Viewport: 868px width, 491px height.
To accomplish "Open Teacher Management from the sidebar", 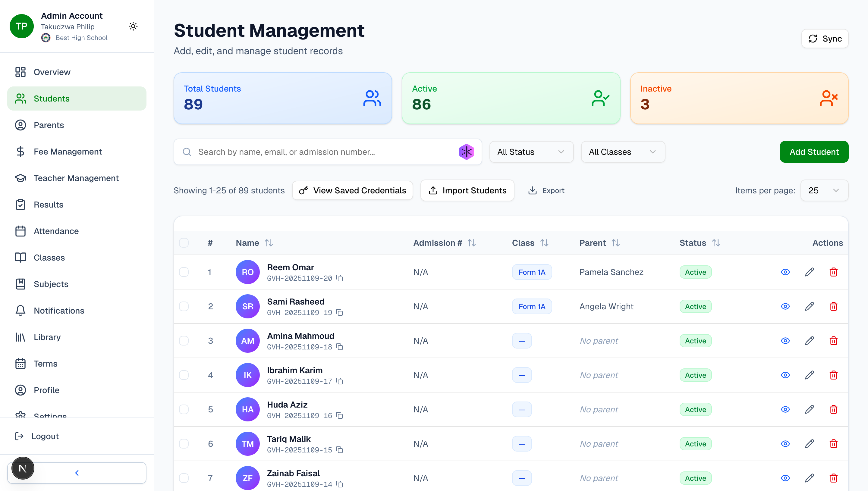I will 76,178.
